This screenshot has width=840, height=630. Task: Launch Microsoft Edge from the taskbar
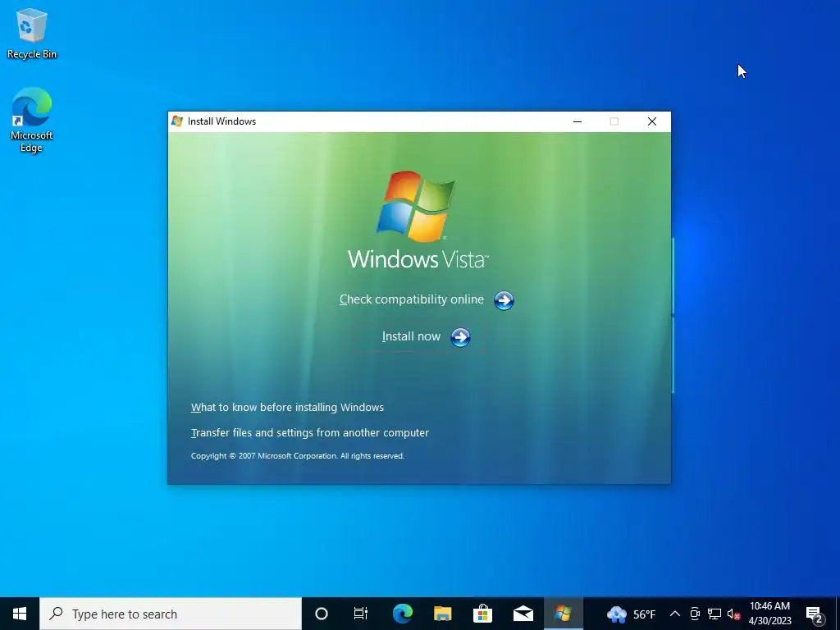(x=402, y=614)
